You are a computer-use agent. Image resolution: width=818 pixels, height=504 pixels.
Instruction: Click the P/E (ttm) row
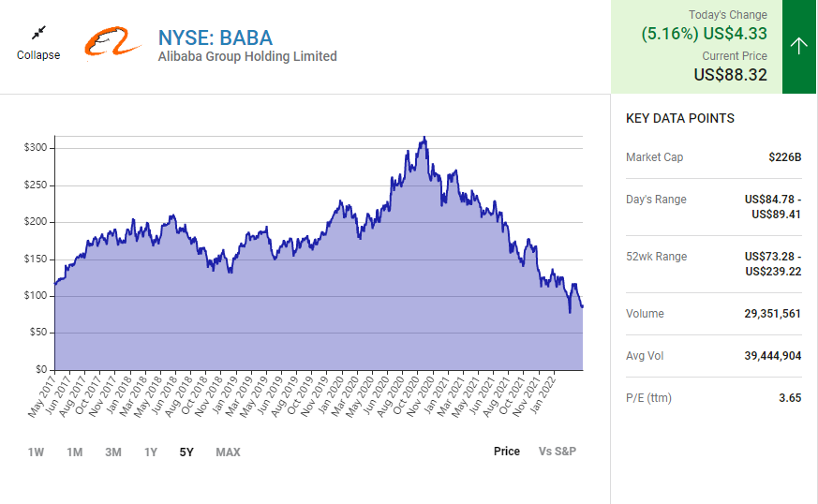point(713,398)
